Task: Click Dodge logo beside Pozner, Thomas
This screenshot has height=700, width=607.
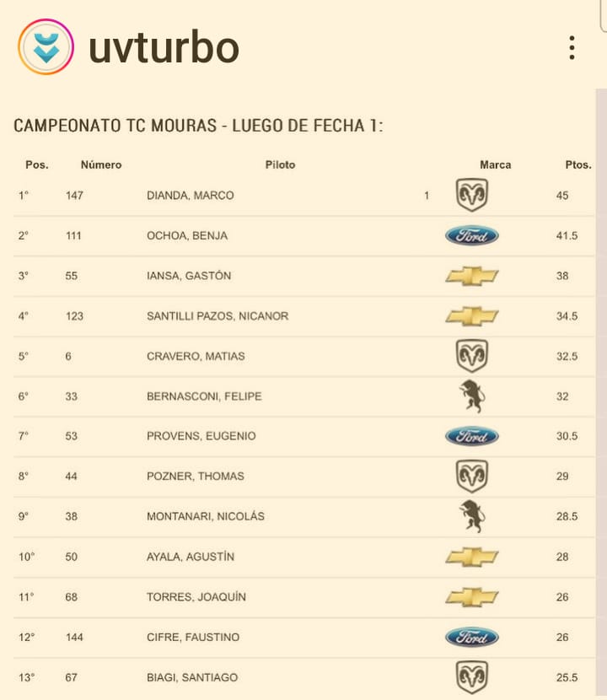Action: pos(472,477)
